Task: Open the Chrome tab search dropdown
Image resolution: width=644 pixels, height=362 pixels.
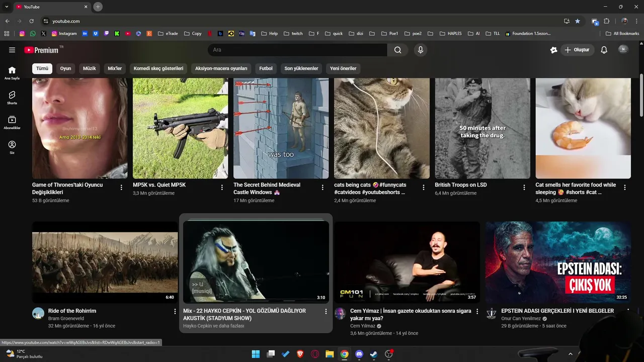Action: click(7, 7)
